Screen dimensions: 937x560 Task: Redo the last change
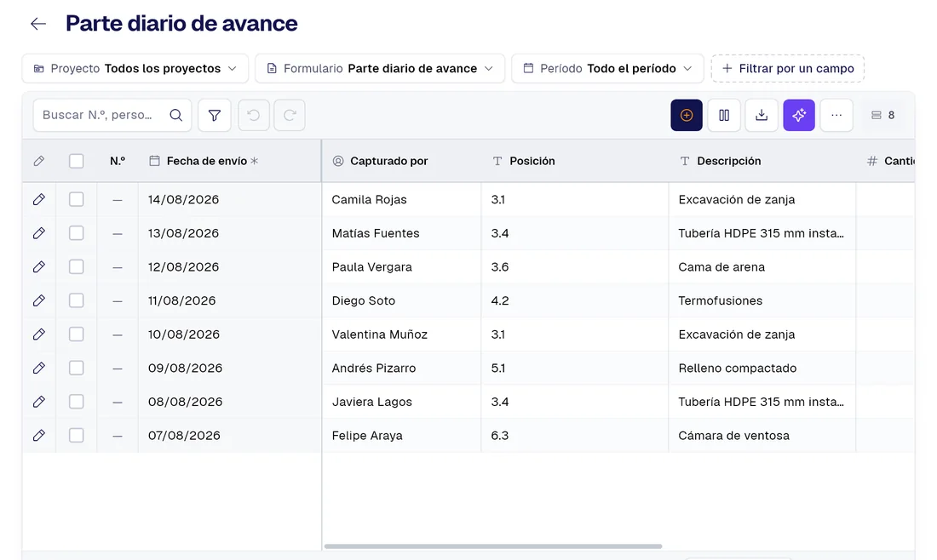[x=290, y=115]
